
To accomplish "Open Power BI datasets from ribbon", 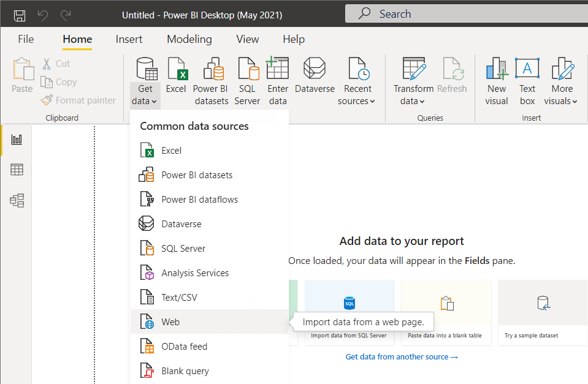I will click(210, 81).
